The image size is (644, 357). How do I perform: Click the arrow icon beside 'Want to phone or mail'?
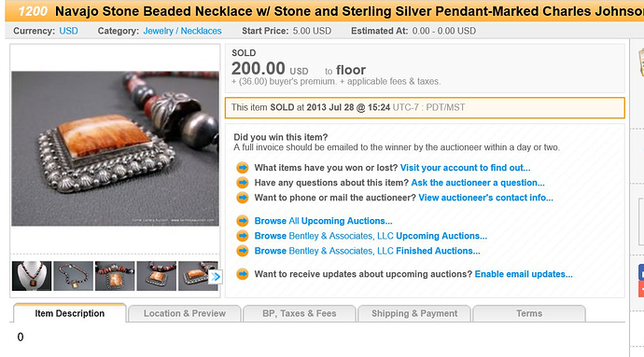pyautogui.click(x=243, y=198)
